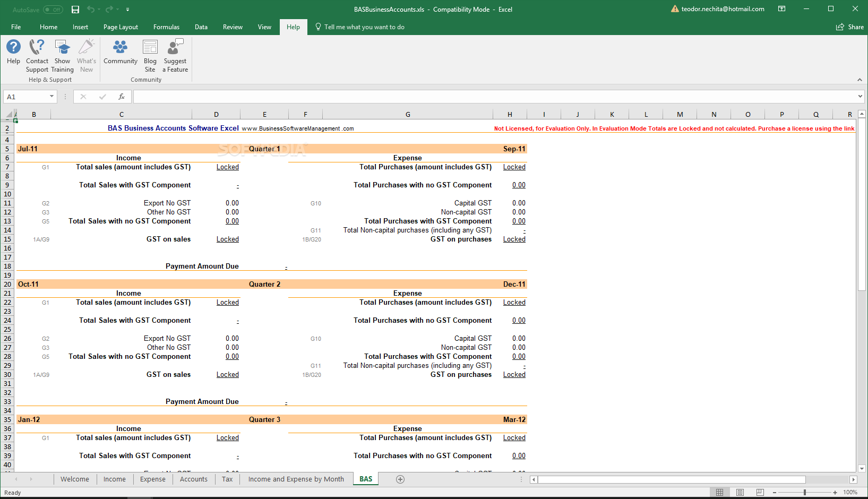Image resolution: width=868 pixels, height=499 pixels.
Task: Open the Expense sheet tab
Action: pyautogui.click(x=153, y=479)
